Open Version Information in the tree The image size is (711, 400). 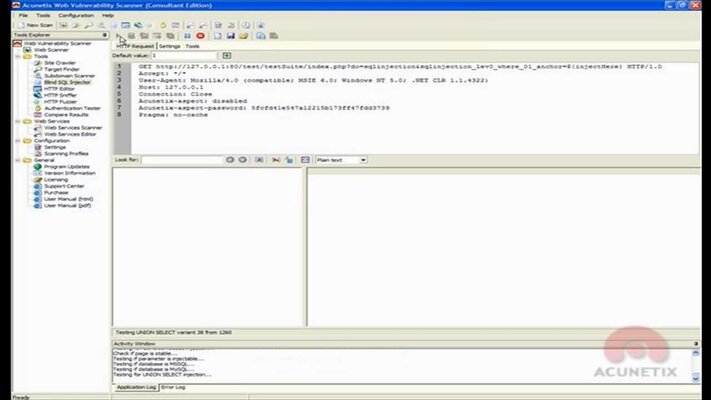click(70, 173)
